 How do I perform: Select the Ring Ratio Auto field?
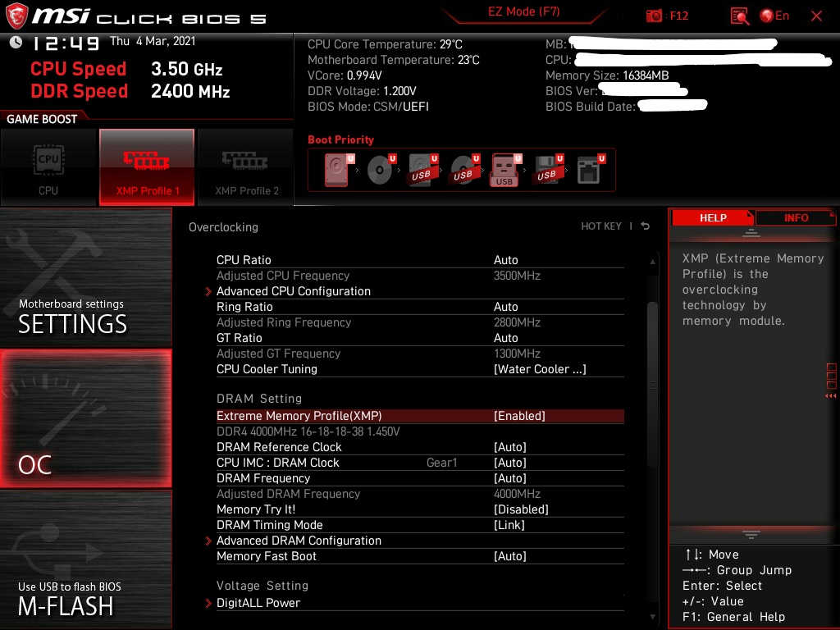point(505,307)
